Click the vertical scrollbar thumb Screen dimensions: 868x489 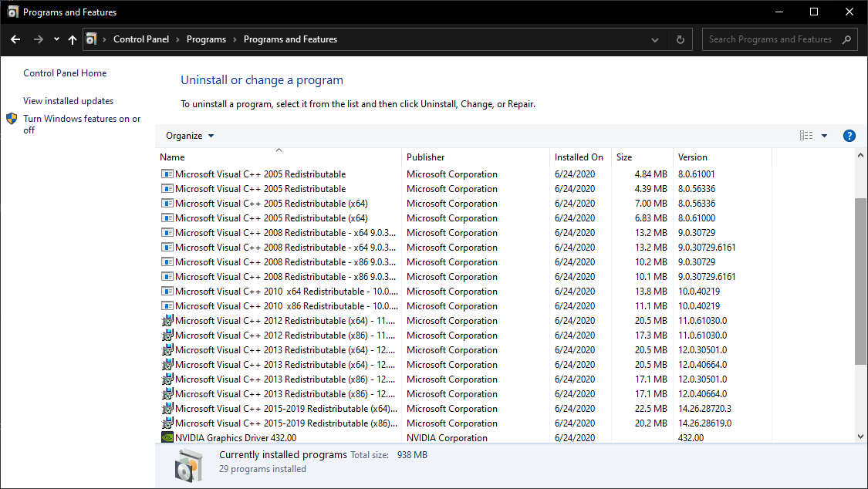click(860, 281)
